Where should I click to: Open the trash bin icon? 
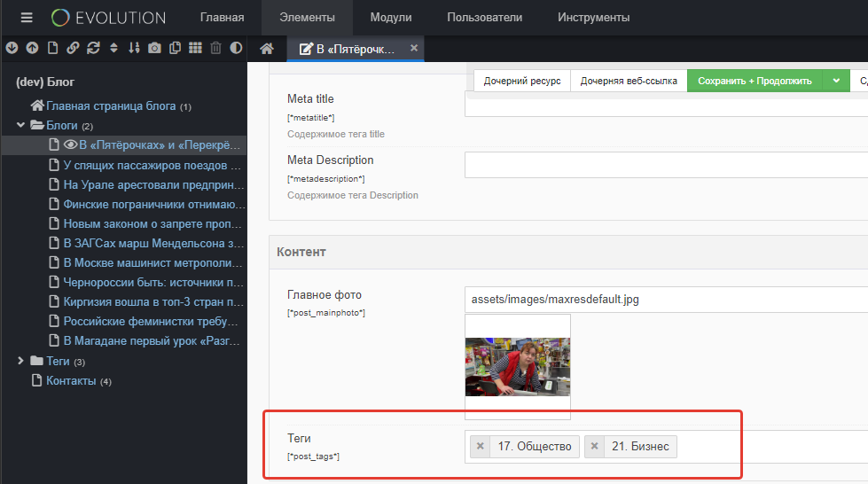point(215,48)
